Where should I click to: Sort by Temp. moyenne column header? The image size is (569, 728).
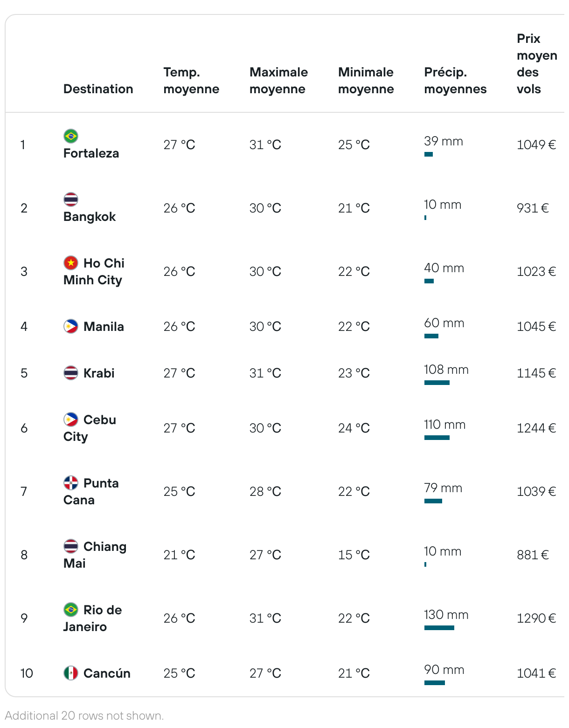(191, 81)
